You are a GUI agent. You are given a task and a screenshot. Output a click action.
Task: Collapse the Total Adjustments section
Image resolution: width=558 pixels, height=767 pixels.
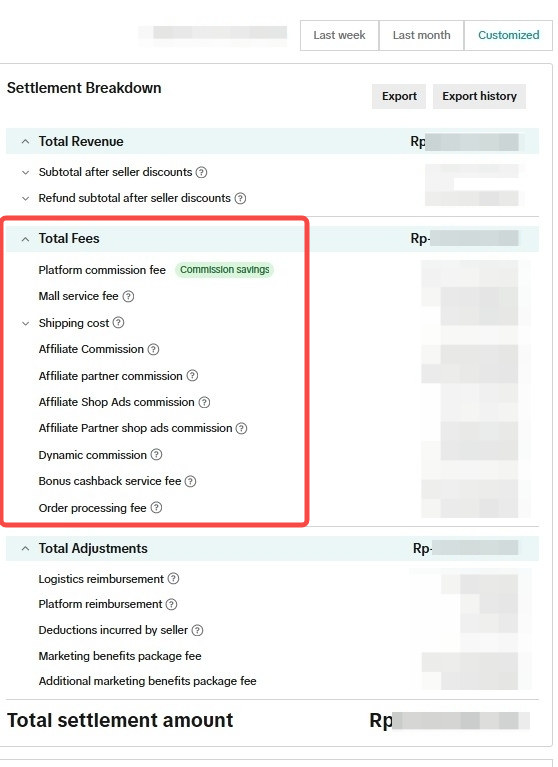[25, 548]
